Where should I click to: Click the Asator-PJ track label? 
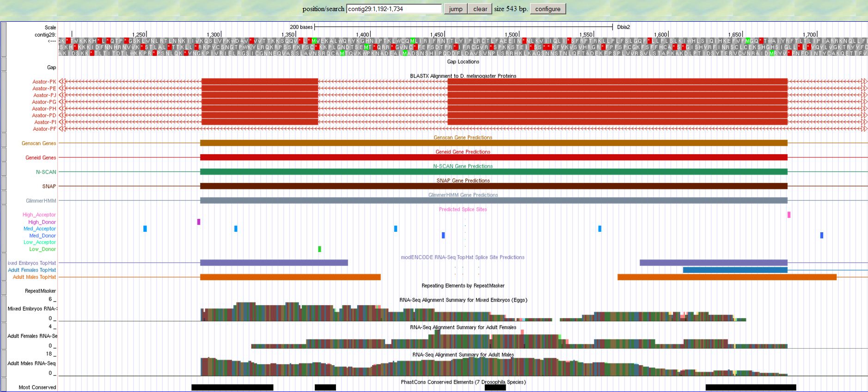pos(44,95)
